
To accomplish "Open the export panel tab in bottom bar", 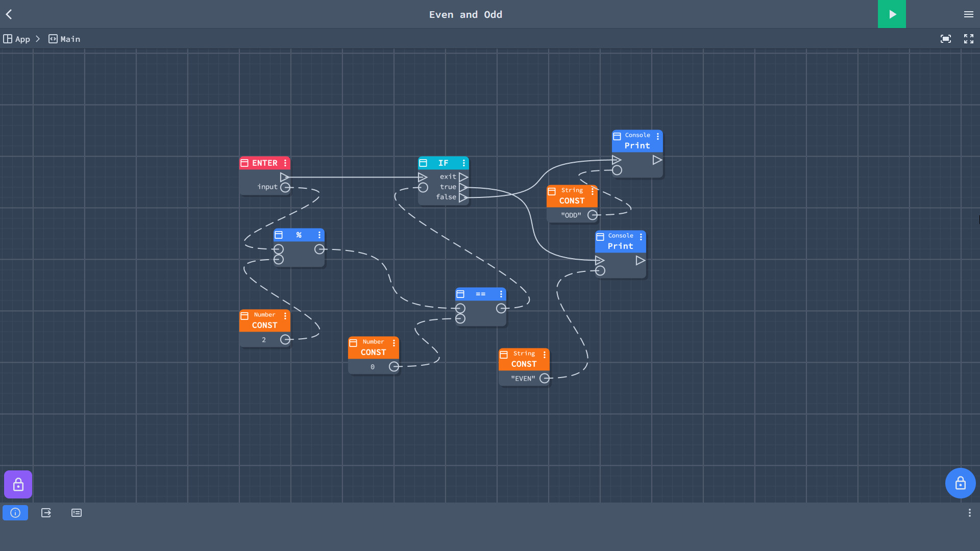I will click(46, 513).
